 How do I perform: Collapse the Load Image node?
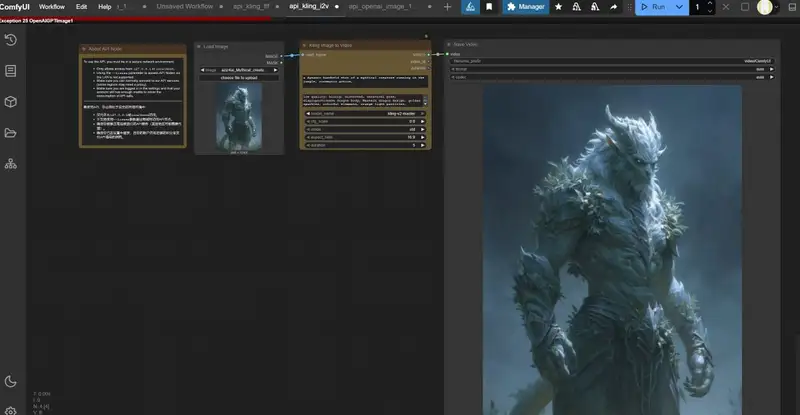(199, 46)
